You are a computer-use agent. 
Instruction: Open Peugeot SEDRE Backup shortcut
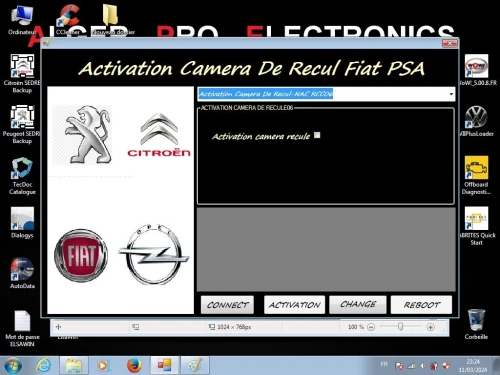pos(22,124)
